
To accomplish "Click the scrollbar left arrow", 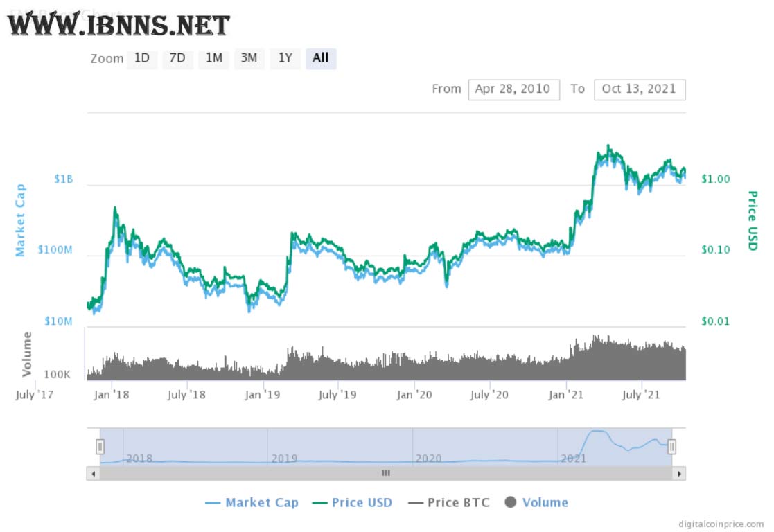I will (94, 473).
